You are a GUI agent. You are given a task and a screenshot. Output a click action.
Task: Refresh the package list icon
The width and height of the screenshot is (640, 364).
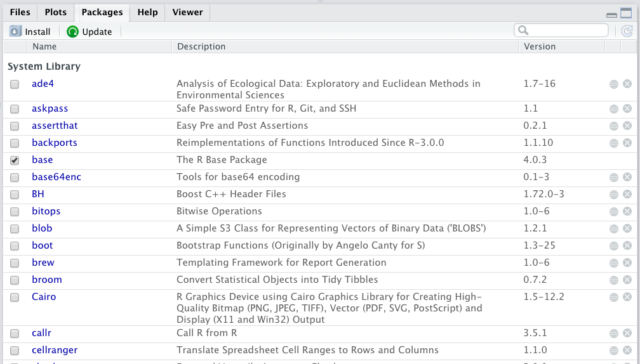627,31
